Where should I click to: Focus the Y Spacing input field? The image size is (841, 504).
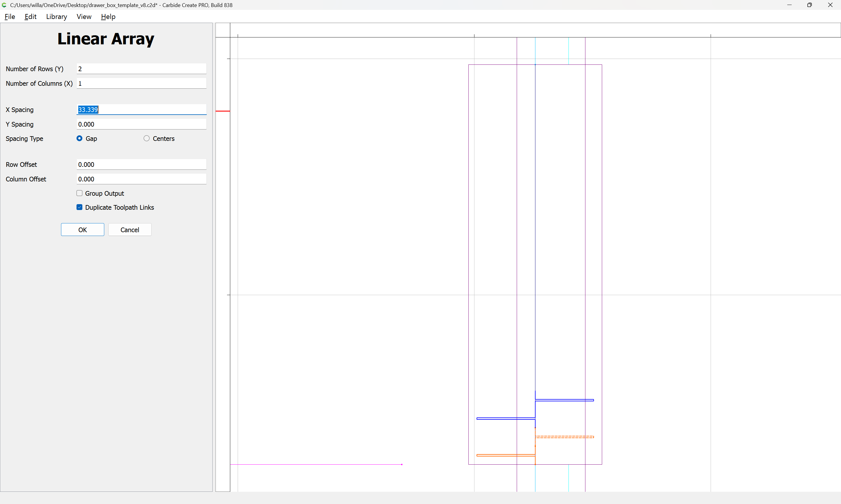click(x=141, y=124)
